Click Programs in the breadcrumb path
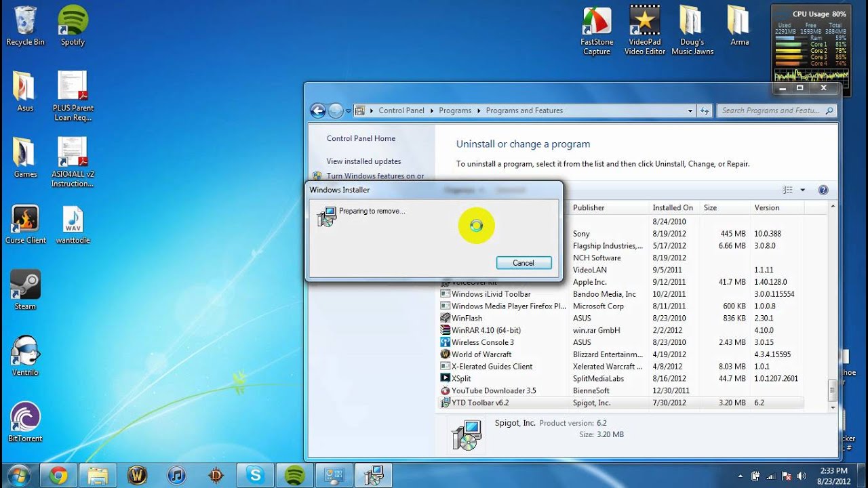 coord(455,110)
